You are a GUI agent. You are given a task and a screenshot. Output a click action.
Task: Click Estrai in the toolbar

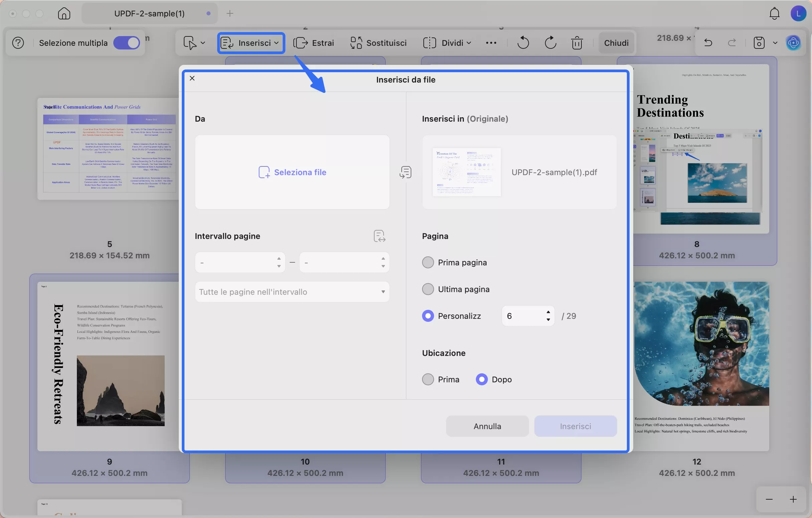[313, 43]
